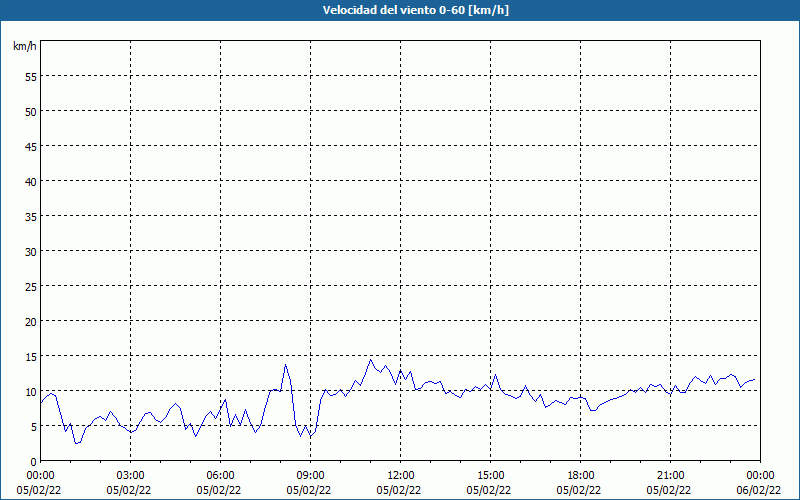Click the x-axis time label "15:00"

[x=490, y=476]
